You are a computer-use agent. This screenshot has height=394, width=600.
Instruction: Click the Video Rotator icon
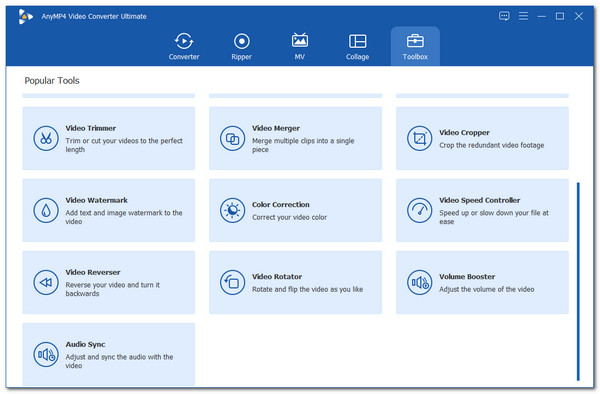(x=232, y=282)
